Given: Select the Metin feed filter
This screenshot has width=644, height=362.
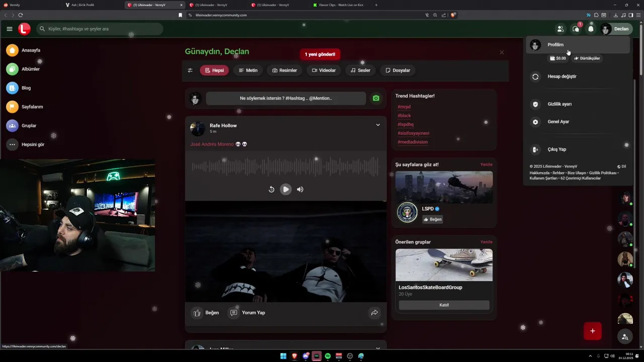Looking at the screenshot, I should tap(248, 70).
